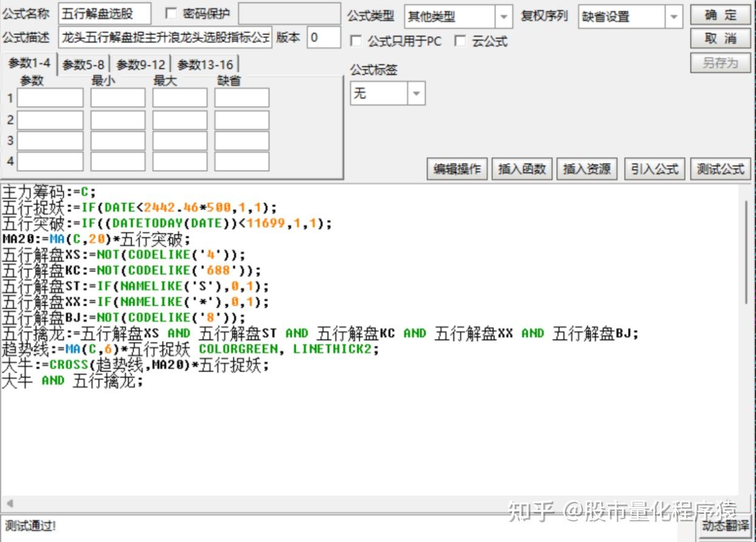The image size is (756, 542).
Task: Click the password field beside 密码保护
Action: tap(289, 14)
